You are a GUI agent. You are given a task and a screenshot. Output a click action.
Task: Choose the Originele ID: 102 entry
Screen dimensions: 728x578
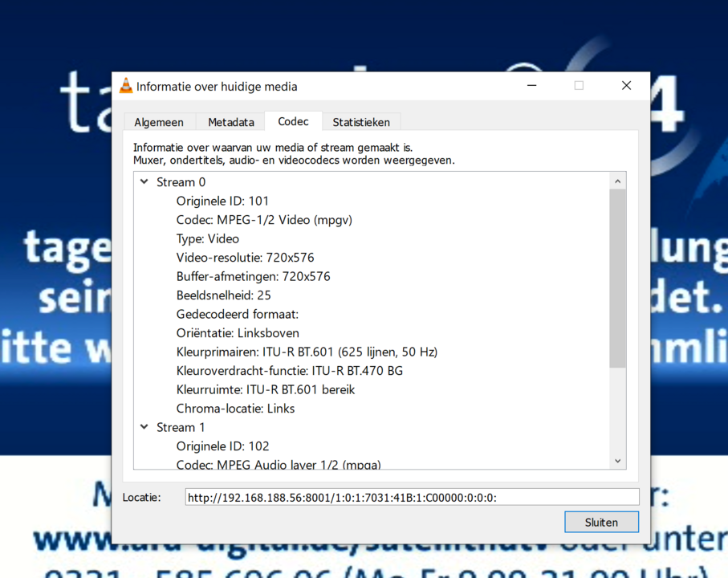[x=222, y=446]
